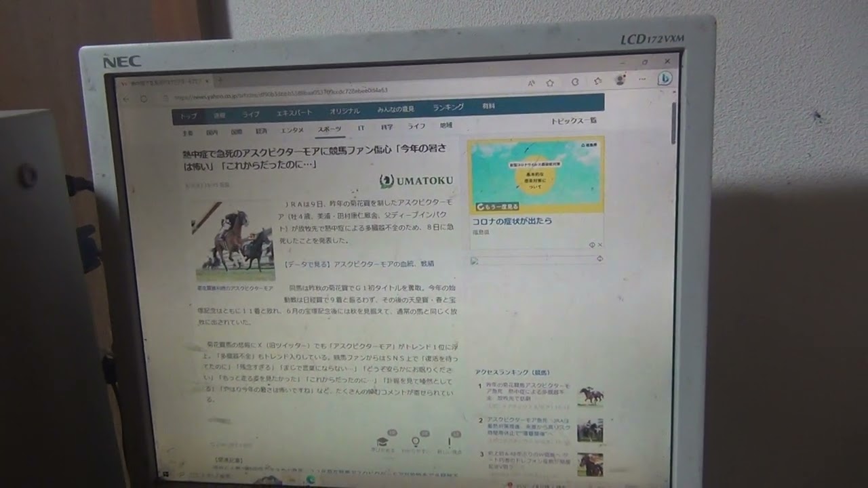Click thumbnail of ranking item 1

591,396
